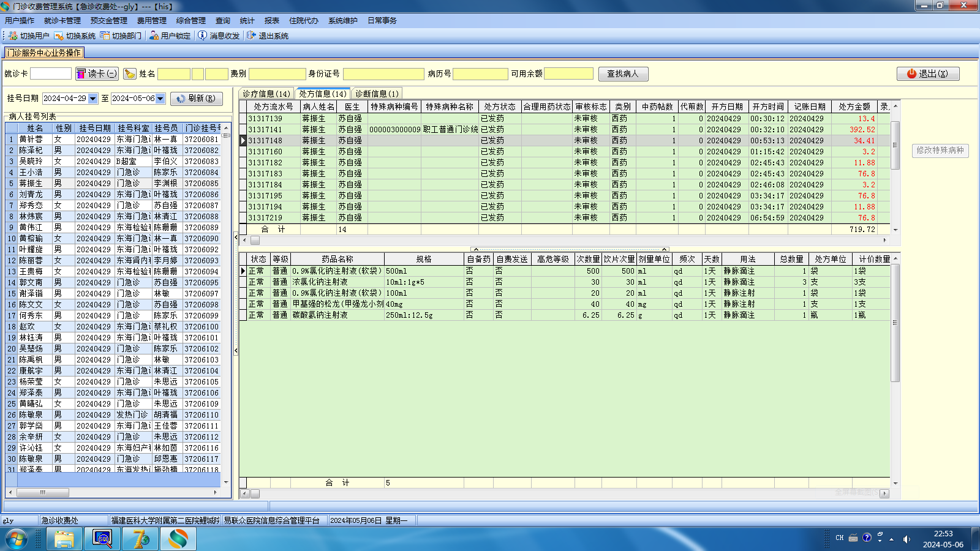Click the 刷新(R) refresh button
Viewport: 980px width, 551px height.
[196, 99]
